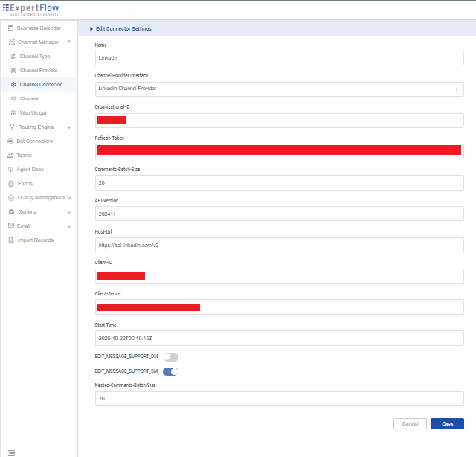Click the Teams icon in sidebar
Screen dimensions: 476x457
click(x=10, y=156)
